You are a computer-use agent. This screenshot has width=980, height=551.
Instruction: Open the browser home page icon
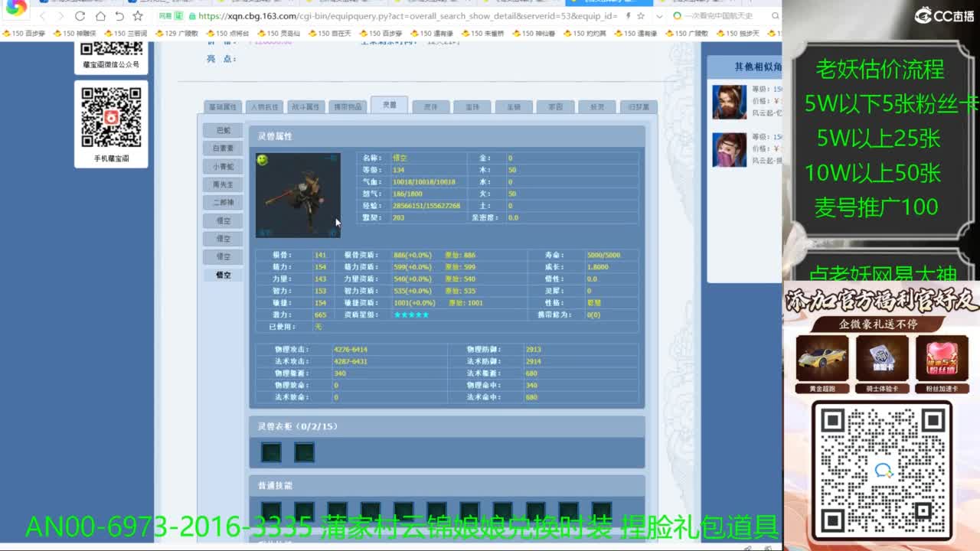(100, 16)
